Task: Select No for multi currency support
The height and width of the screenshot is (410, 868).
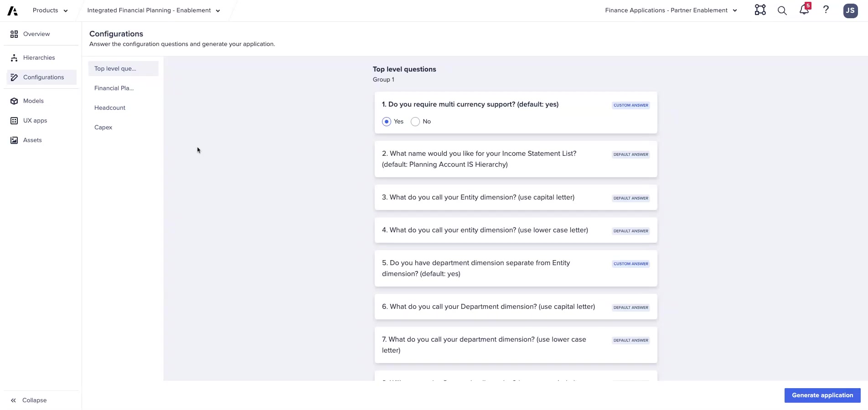Action: point(415,122)
